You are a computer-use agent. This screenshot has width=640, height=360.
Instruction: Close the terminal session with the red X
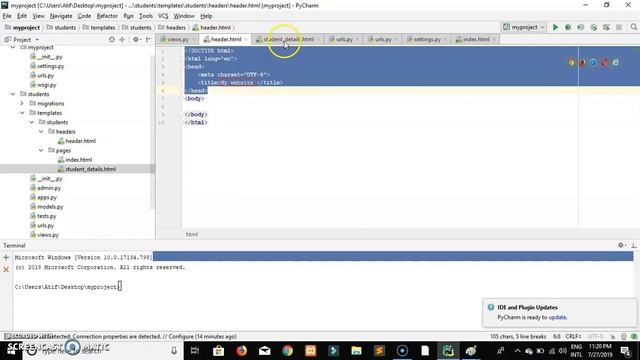(x=6, y=269)
